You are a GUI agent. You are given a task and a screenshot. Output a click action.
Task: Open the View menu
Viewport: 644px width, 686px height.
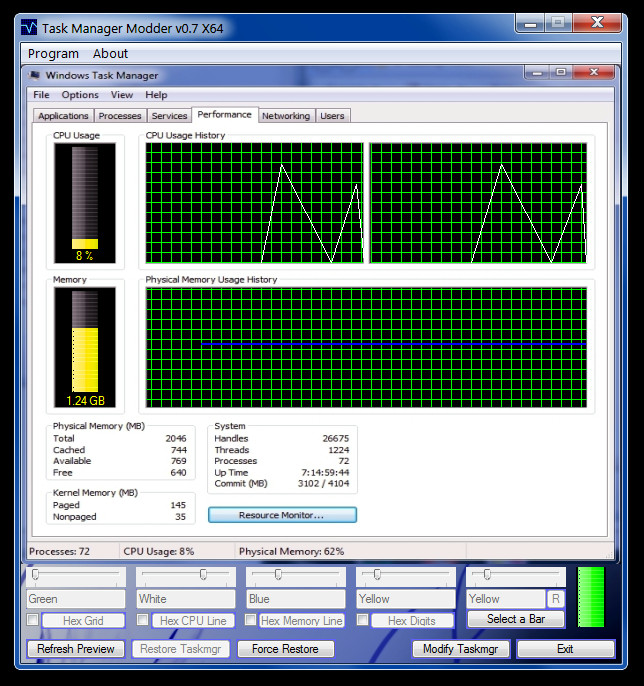122,94
